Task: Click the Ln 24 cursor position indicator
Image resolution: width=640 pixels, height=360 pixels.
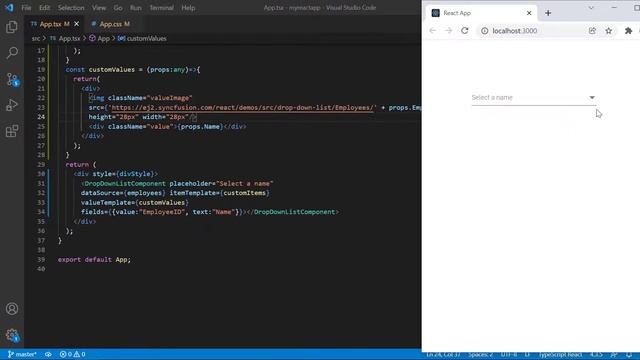Action: click(x=443, y=354)
